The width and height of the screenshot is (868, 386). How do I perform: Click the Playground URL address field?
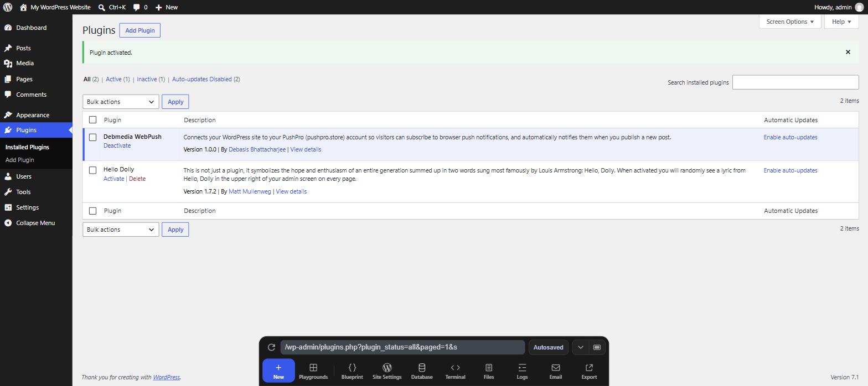pyautogui.click(x=402, y=347)
